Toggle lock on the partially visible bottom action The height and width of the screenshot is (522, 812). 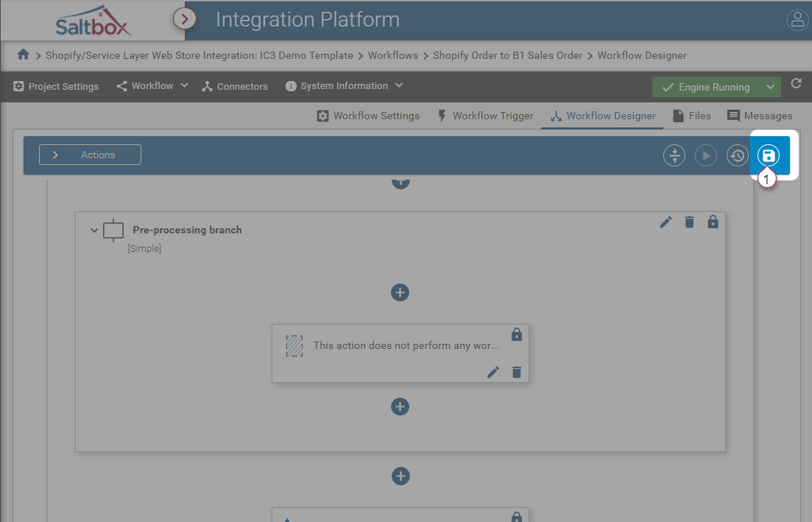coord(516,516)
